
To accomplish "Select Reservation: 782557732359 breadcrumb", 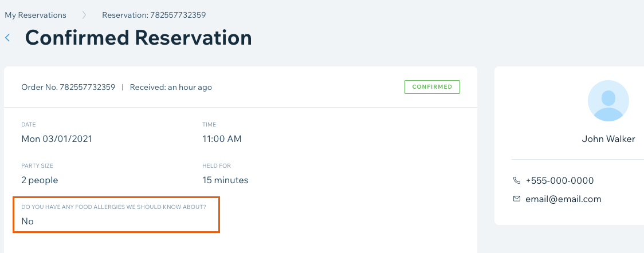I will pyautogui.click(x=154, y=15).
